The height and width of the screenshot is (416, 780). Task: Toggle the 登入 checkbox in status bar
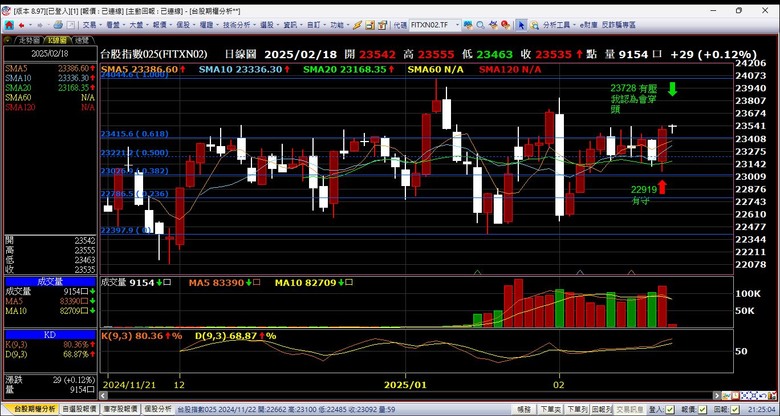click(x=670, y=409)
